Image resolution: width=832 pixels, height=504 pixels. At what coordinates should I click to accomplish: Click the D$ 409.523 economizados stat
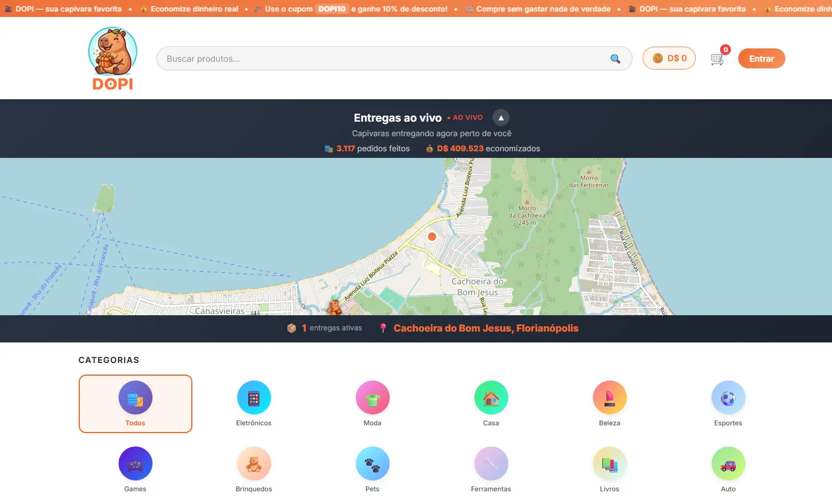[483, 148]
